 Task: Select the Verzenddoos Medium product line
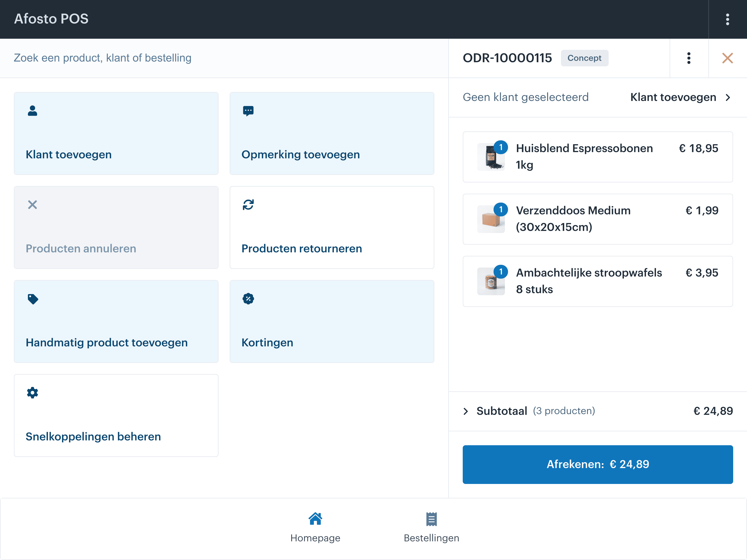pyautogui.click(x=598, y=219)
